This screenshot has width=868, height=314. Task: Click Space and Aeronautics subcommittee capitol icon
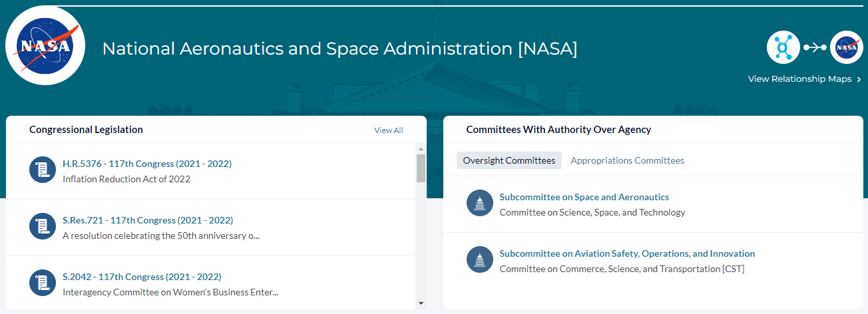480,204
